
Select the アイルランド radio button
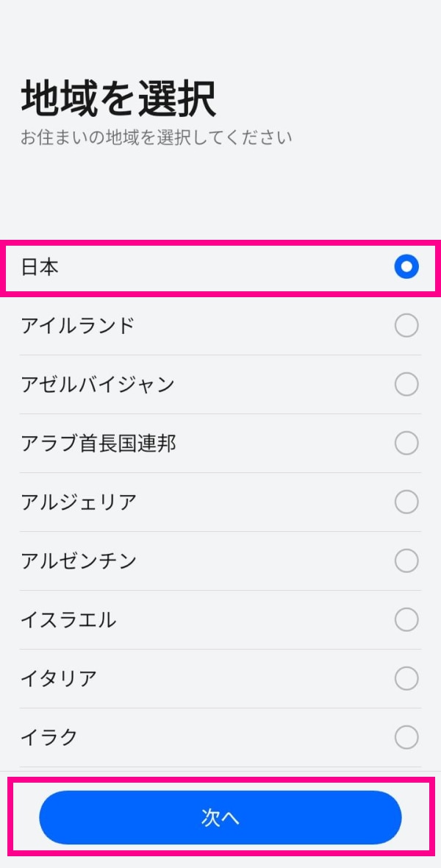pyautogui.click(x=406, y=325)
